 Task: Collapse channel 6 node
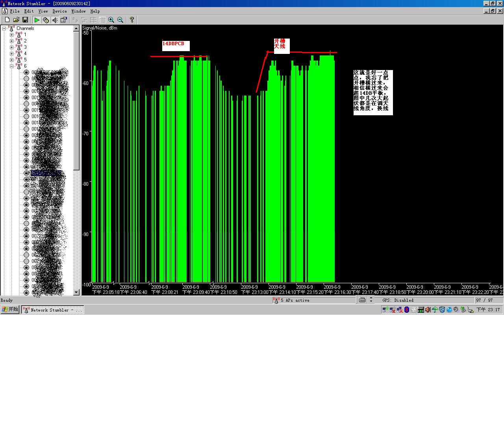click(11, 66)
